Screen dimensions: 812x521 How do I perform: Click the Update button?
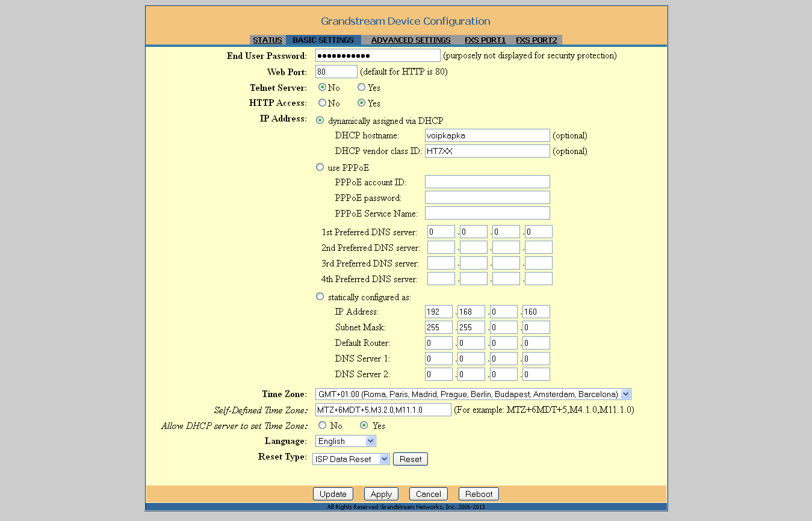pyautogui.click(x=333, y=494)
